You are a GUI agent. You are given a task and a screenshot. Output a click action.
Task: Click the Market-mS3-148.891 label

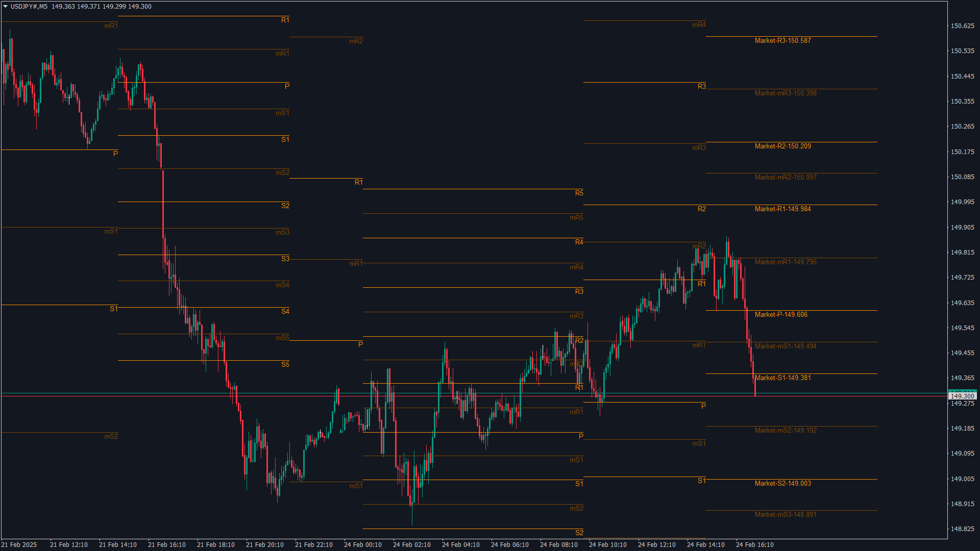pyautogui.click(x=786, y=515)
